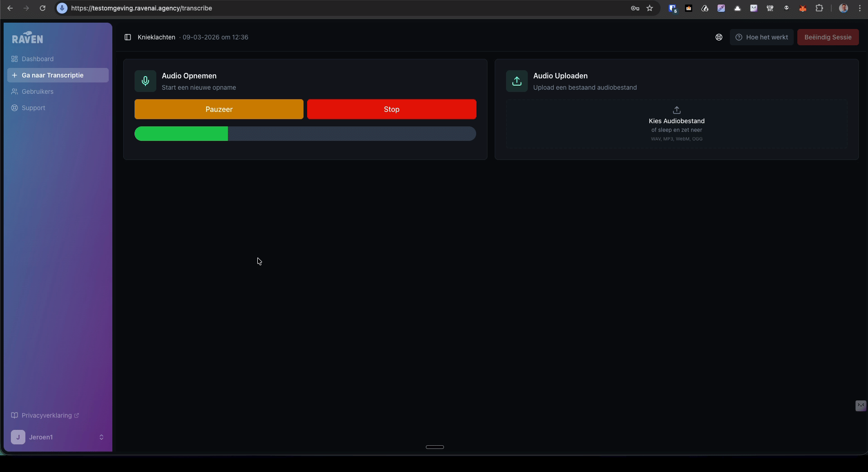Click the lifebuoy support icon in header

pos(719,37)
